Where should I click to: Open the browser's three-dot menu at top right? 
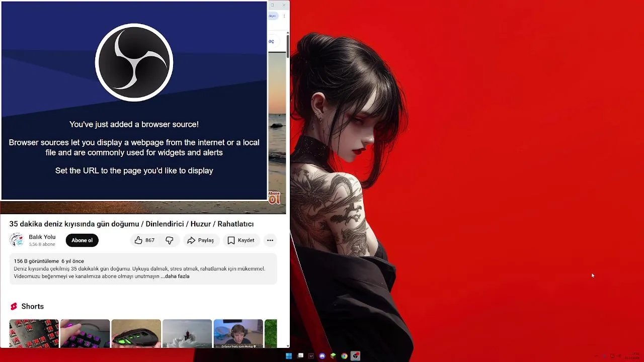pos(284,16)
